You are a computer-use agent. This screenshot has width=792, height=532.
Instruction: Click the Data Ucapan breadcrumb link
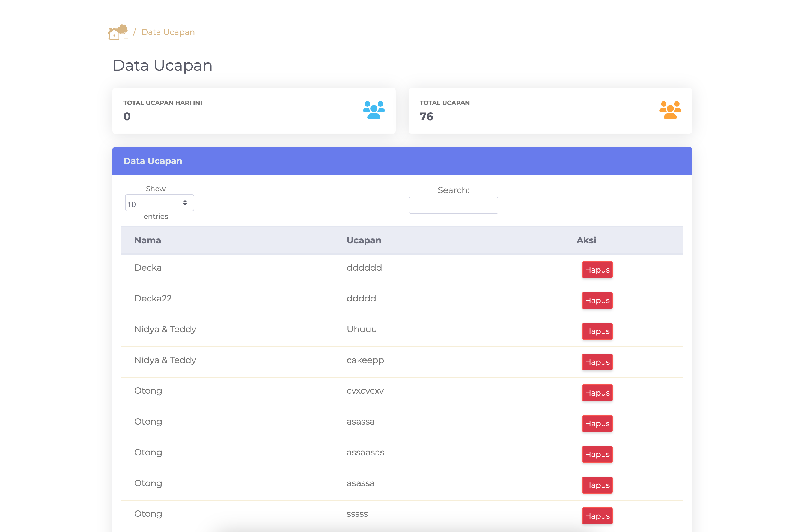coord(168,32)
